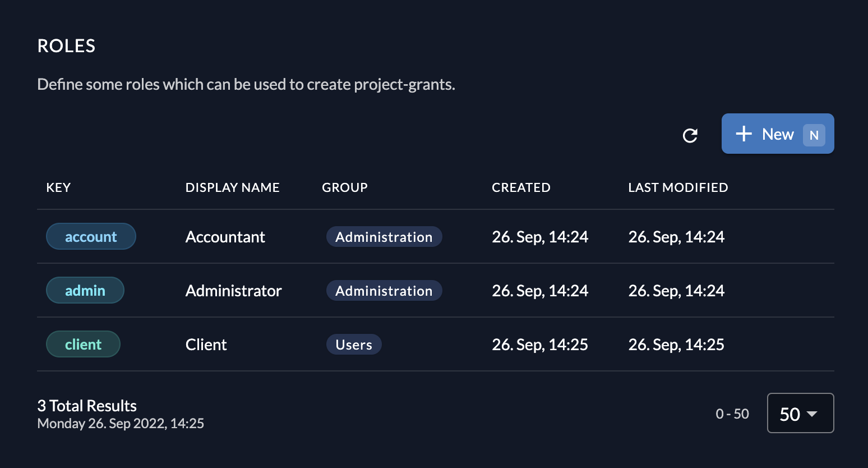Select the client role key badge
Image resolution: width=868 pixels, height=468 pixels.
point(83,345)
